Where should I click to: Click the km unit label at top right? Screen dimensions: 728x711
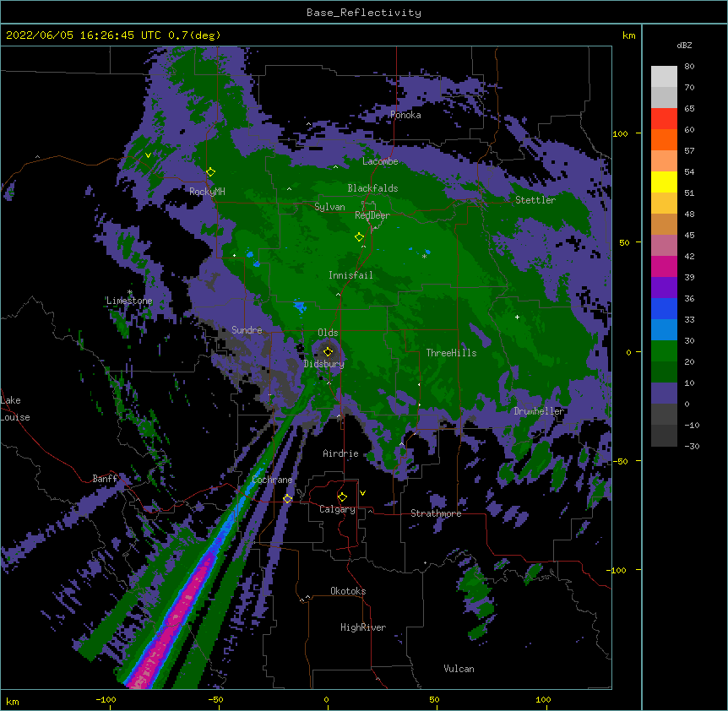tap(629, 35)
